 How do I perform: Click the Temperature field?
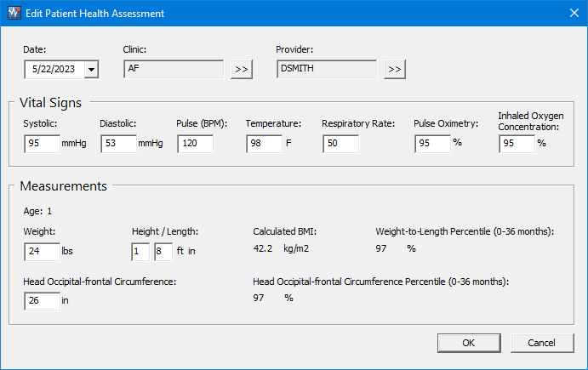coord(264,144)
